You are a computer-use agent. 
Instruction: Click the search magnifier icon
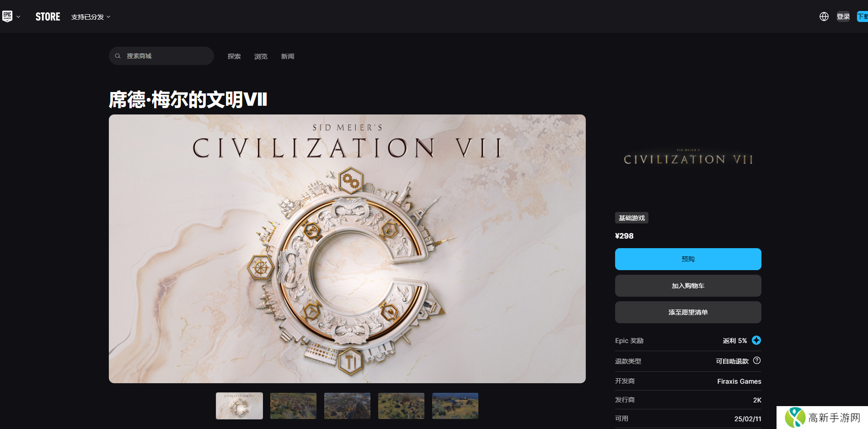pyautogui.click(x=118, y=56)
